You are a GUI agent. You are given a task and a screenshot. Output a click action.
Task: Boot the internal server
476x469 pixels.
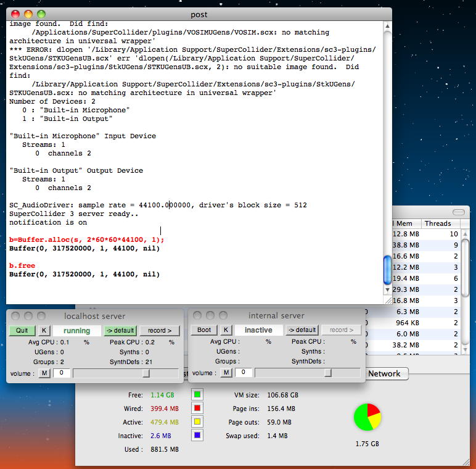click(x=204, y=330)
